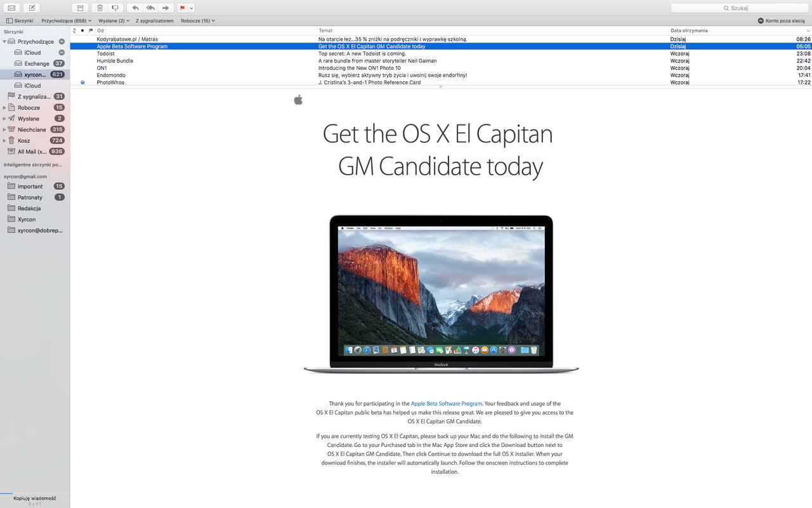Image resolution: width=812 pixels, height=508 pixels.
Task: Archive the selected message using box icon
Action: click(79, 8)
